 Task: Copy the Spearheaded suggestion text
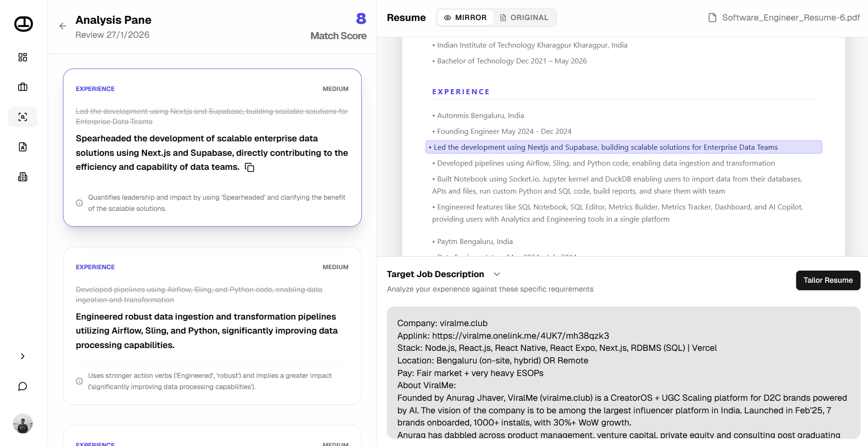250,167
